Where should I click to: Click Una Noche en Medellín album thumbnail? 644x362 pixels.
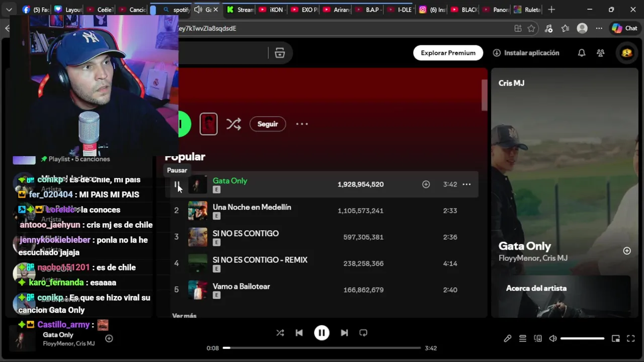point(198,211)
